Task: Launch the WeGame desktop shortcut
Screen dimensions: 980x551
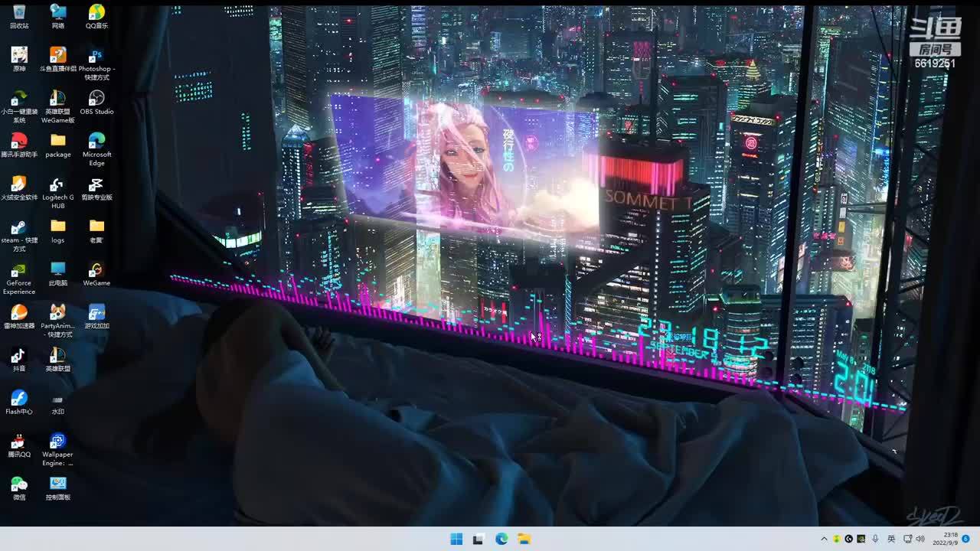Action: (x=96, y=273)
